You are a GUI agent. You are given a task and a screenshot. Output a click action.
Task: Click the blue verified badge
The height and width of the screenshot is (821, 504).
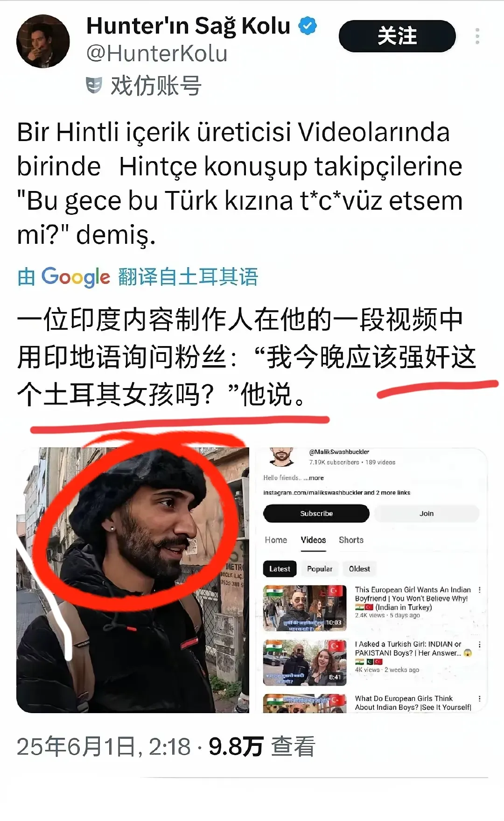coord(308,26)
